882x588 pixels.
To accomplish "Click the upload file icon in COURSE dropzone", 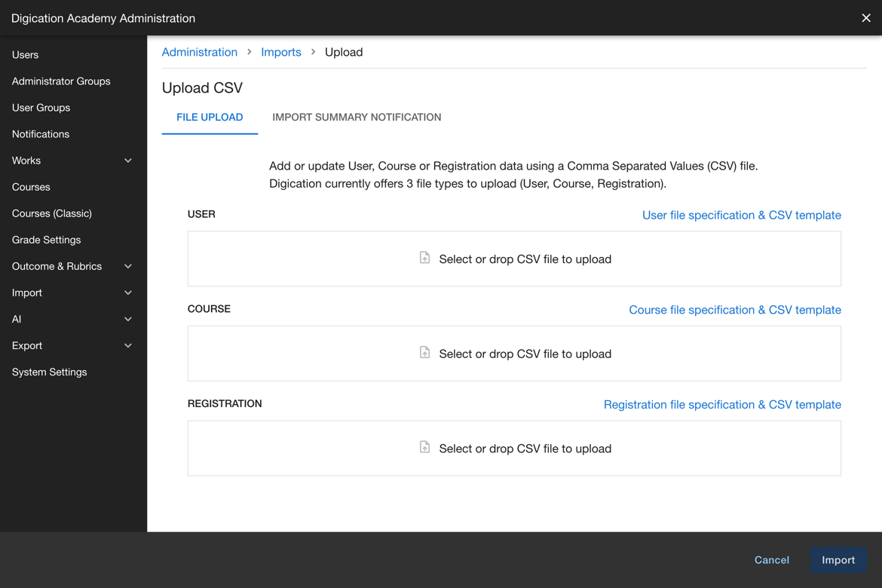I will pos(424,352).
